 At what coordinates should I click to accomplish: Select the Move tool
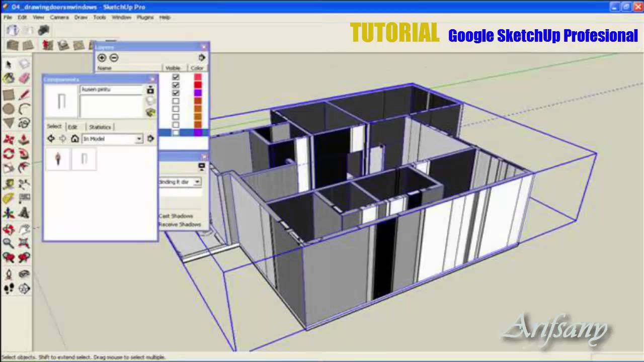(x=9, y=139)
